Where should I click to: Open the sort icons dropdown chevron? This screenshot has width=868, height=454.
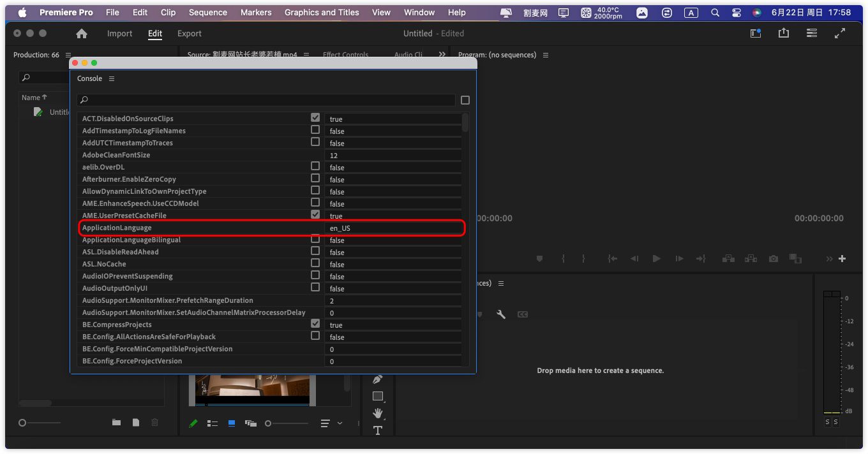340,423
